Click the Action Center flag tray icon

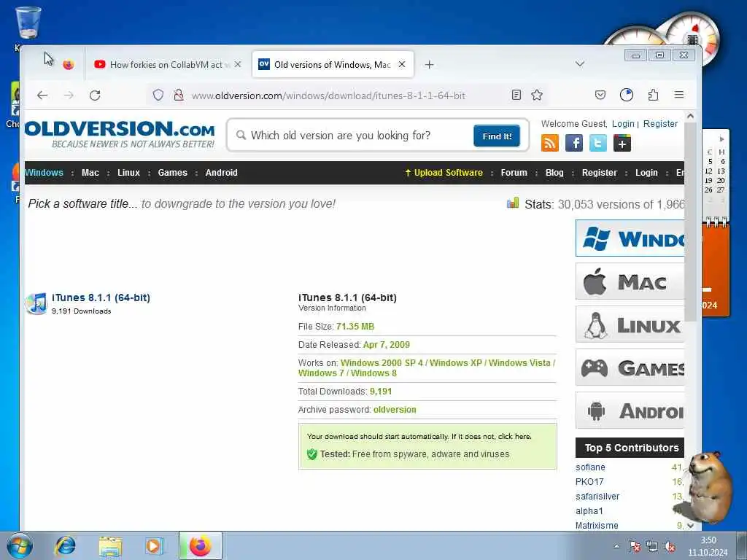point(634,547)
